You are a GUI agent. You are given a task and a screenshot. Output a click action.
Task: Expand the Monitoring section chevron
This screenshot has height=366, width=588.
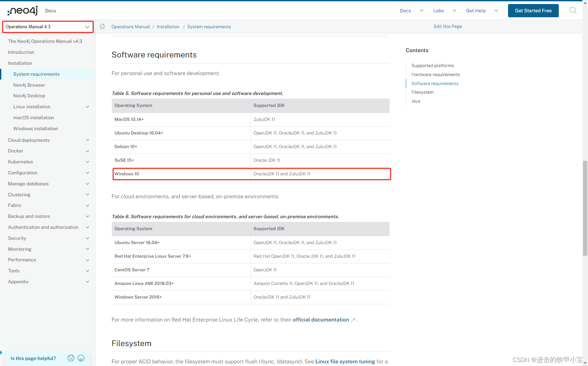(x=88, y=249)
